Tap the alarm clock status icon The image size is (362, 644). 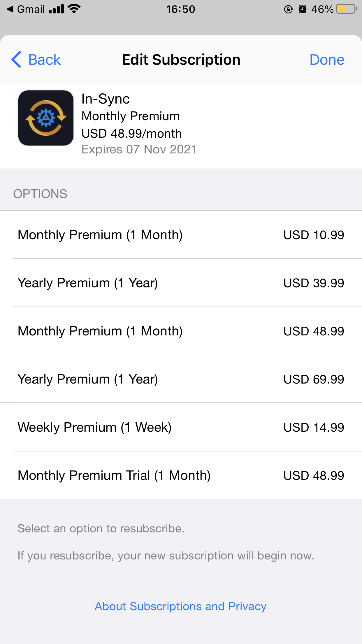click(x=303, y=9)
